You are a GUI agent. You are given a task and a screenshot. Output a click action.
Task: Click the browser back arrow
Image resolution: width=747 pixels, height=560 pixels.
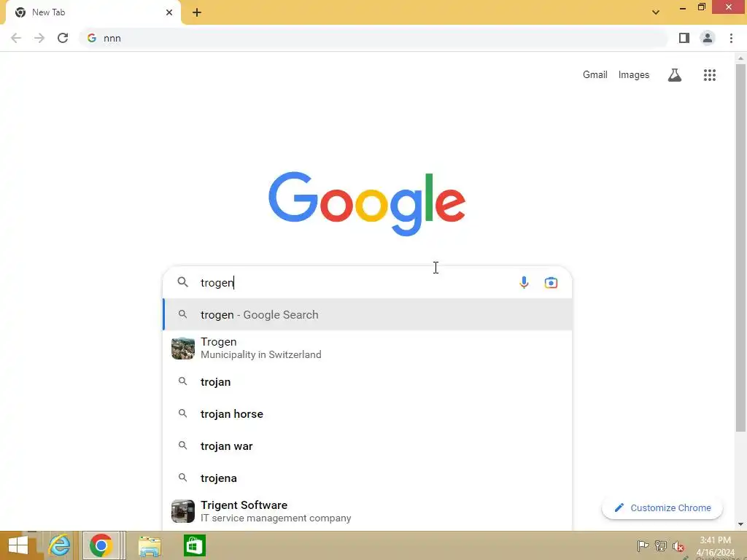coord(16,38)
